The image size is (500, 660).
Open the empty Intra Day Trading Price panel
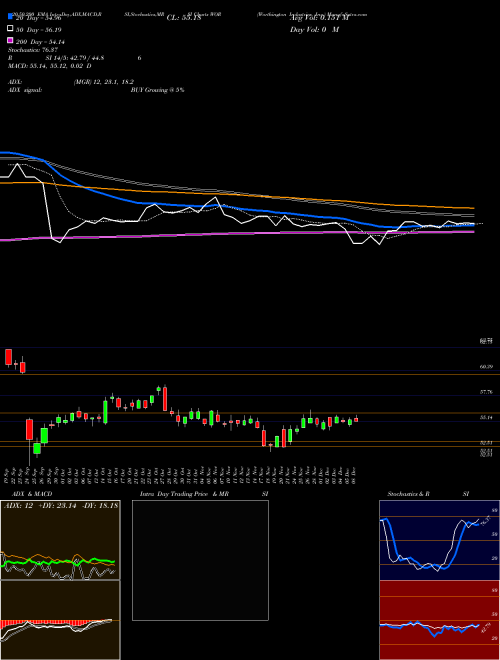coord(200,560)
